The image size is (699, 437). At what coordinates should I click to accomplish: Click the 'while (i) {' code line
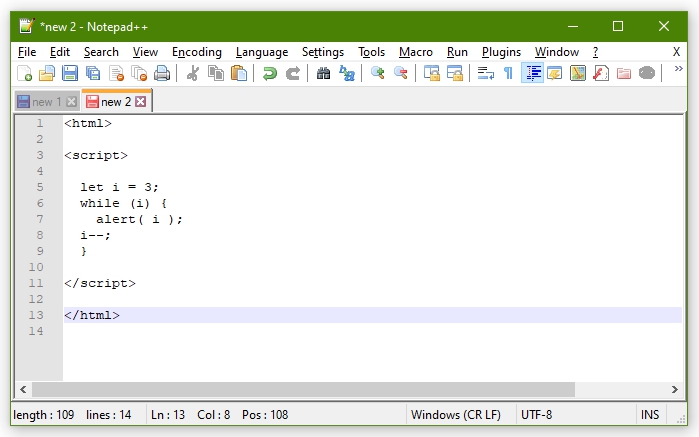pos(123,203)
